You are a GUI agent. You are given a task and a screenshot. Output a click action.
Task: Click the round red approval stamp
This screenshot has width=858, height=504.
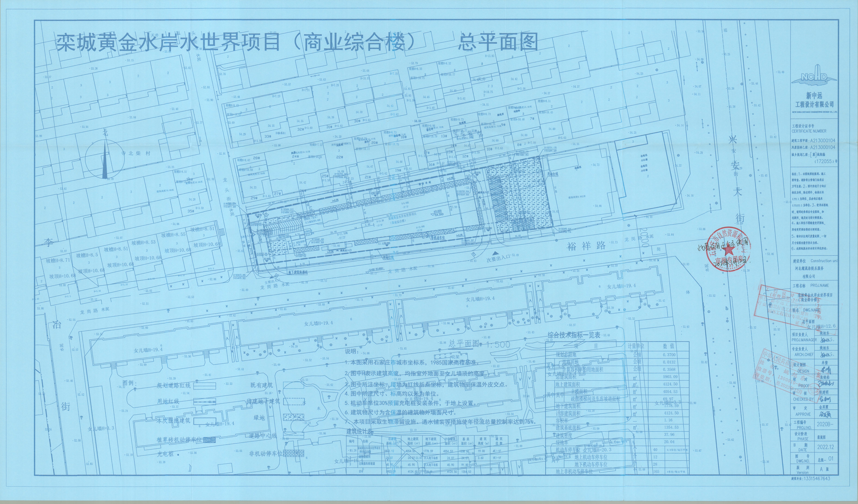coord(728,249)
